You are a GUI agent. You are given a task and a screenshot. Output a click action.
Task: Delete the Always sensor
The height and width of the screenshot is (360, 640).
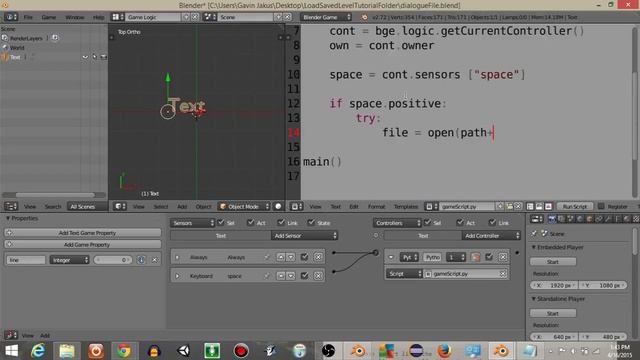click(318, 257)
